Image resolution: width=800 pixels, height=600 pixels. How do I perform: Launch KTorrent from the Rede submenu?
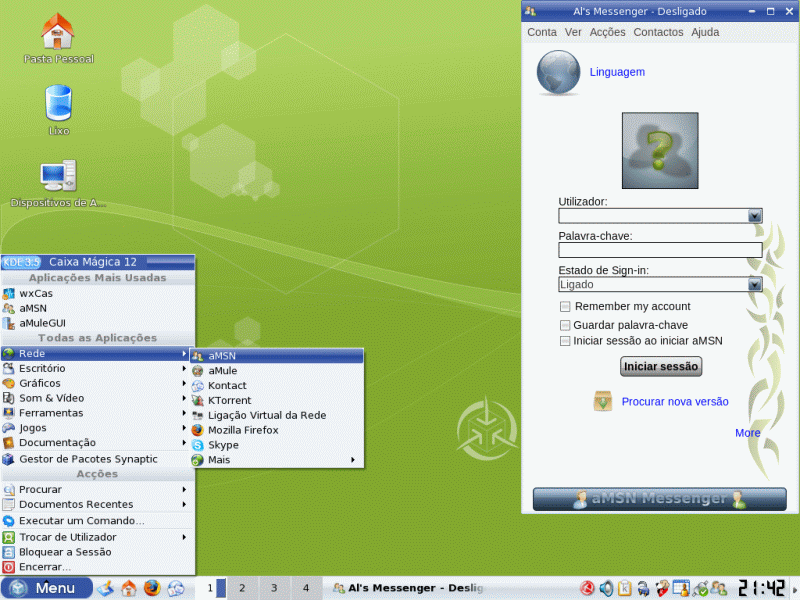point(277,400)
